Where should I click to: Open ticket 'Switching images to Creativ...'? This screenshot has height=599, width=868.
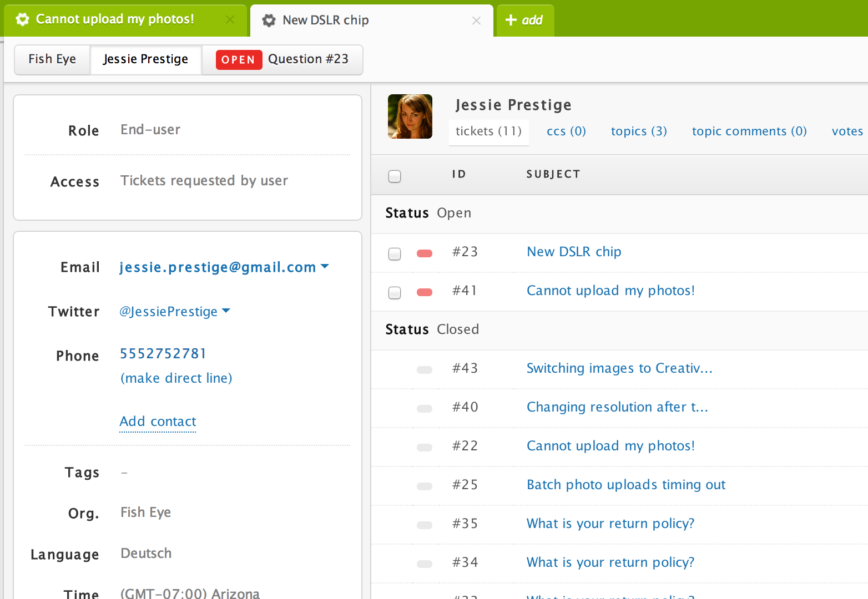point(619,368)
